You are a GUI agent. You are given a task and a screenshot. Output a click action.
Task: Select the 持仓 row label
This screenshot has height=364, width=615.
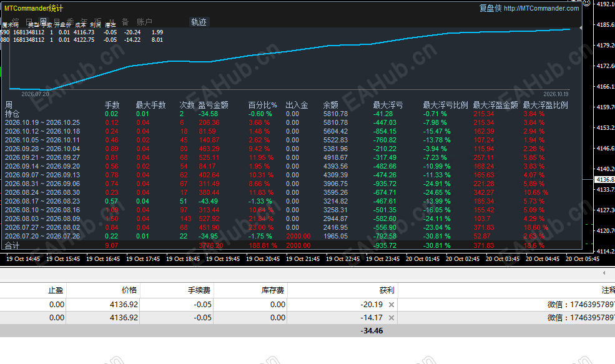pos(12,114)
